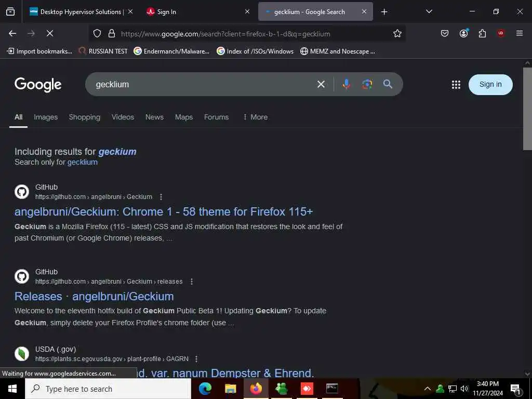Open the tracking protection shield in the address bar
The height and width of the screenshot is (399, 532).
pos(97,33)
